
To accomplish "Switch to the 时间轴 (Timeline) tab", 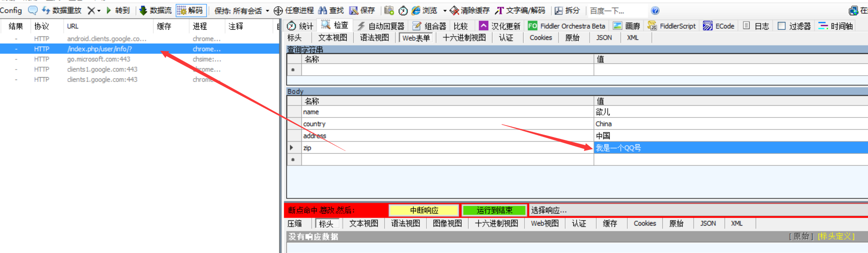I will [x=835, y=26].
